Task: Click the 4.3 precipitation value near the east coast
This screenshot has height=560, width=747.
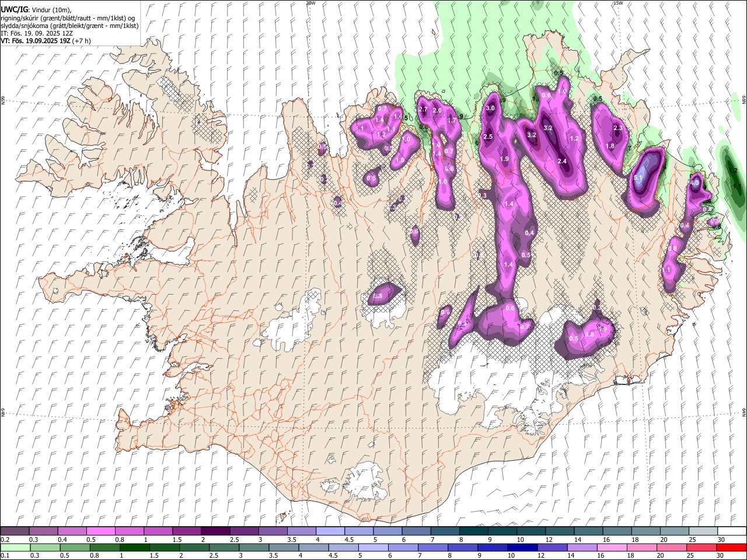Action: [x=694, y=183]
